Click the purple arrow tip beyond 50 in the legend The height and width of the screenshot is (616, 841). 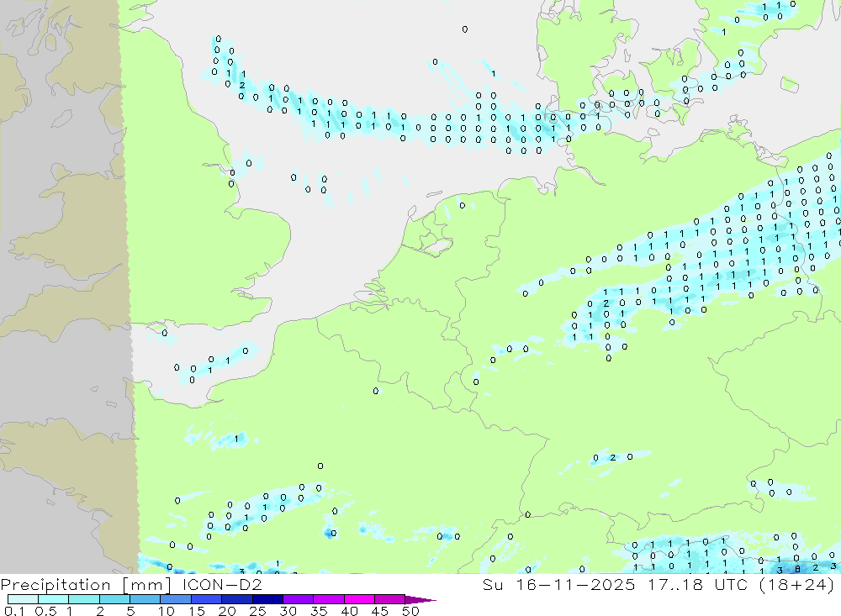coord(420,600)
